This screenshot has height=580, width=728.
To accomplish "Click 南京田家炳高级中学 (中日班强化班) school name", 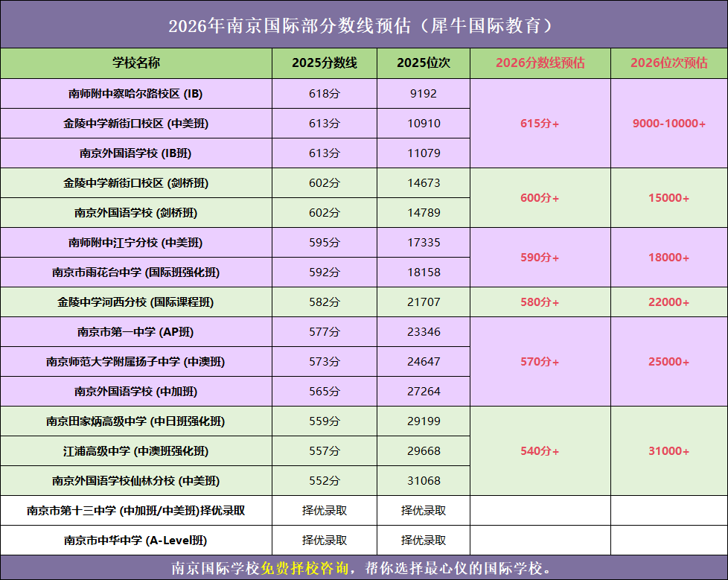I will 135,421.
